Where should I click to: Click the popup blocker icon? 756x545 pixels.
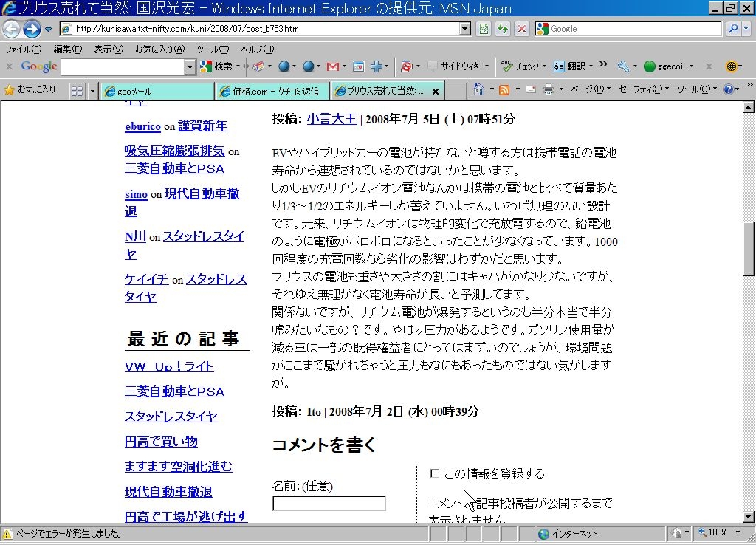point(407,66)
